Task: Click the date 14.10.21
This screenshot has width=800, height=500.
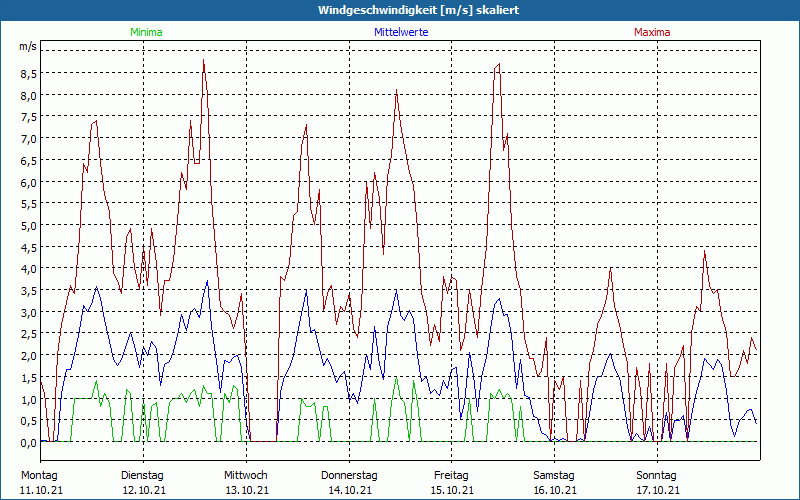Action: click(349, 490)
